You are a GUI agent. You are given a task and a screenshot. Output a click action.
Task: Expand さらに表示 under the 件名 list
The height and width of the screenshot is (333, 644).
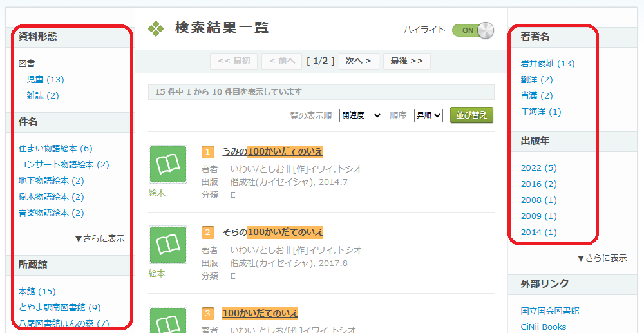click(99, 238)
